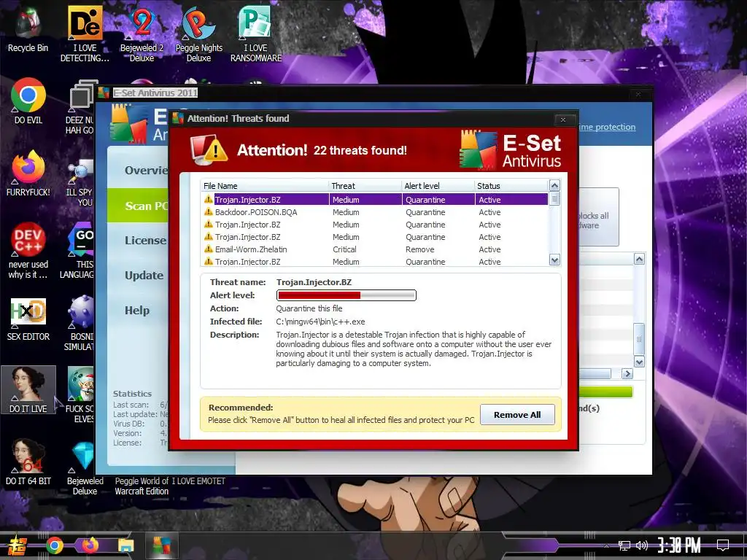The width and height of the screenshot is (747, 560).
Task: Select the Backdoor.POISON.BQA row
Action: [x=376, y=212]
